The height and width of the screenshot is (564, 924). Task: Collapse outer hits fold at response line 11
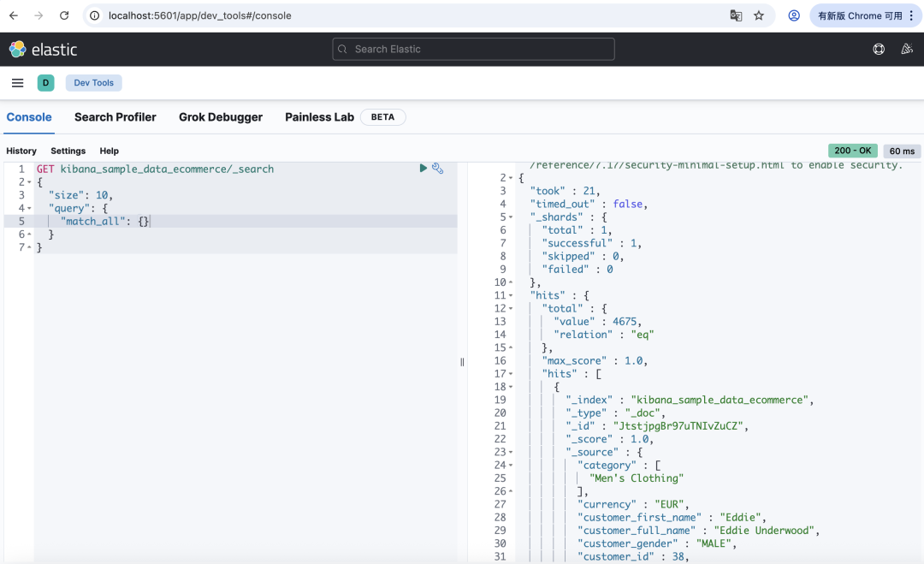511,295
